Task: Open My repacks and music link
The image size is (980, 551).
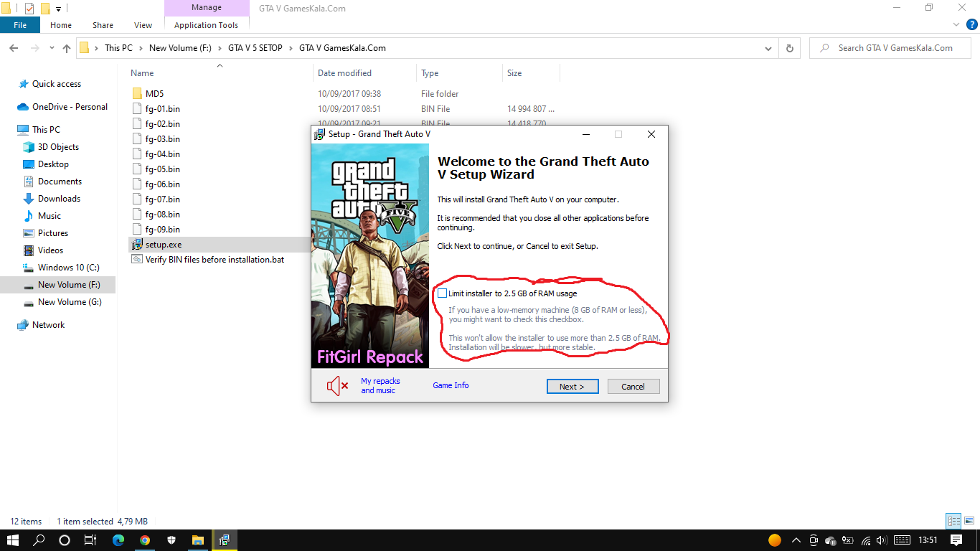Action: [x=380, y=386]
